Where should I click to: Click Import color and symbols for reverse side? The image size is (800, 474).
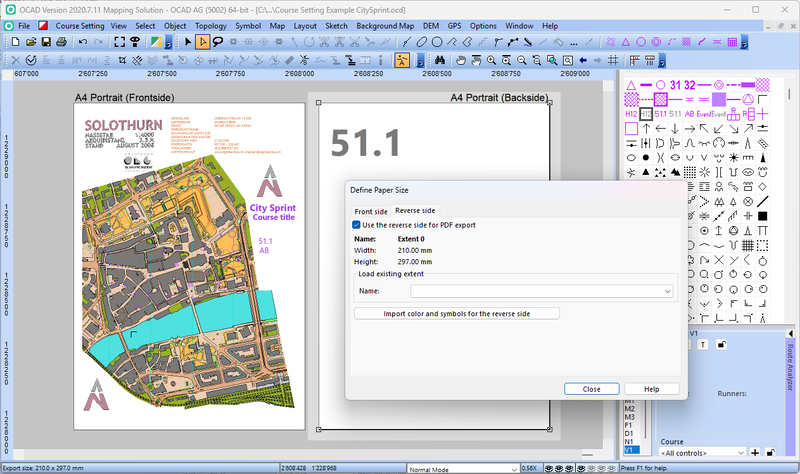(457, 313)
